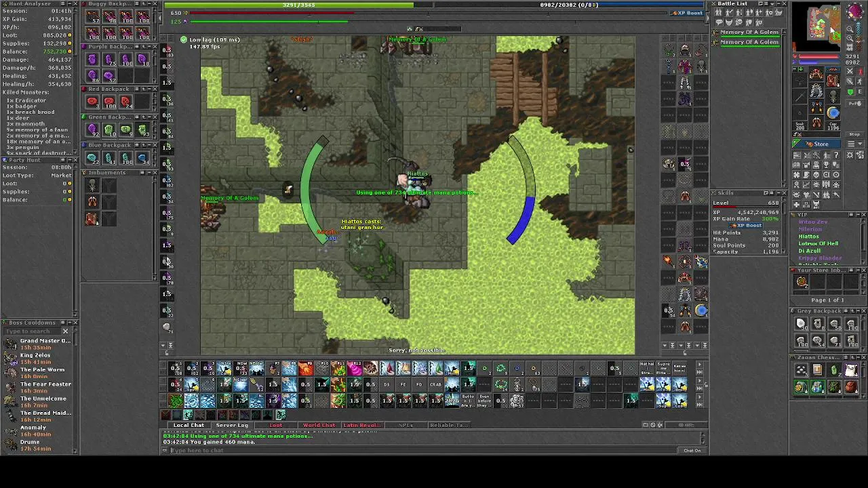Open the helmet equipment slot
Image resolution: width=868 pixels, height=488 pixels.
pos(816,74)
